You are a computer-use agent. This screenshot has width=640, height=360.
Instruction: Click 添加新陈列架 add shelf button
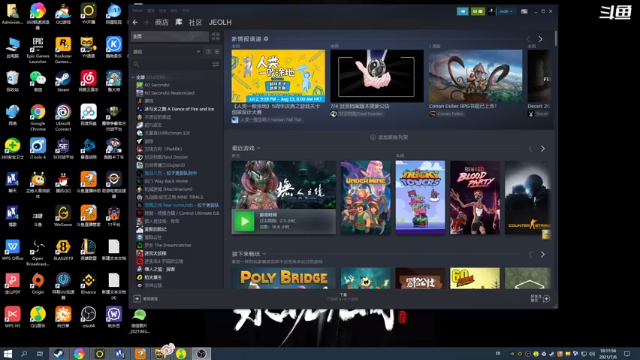point(389,138)
